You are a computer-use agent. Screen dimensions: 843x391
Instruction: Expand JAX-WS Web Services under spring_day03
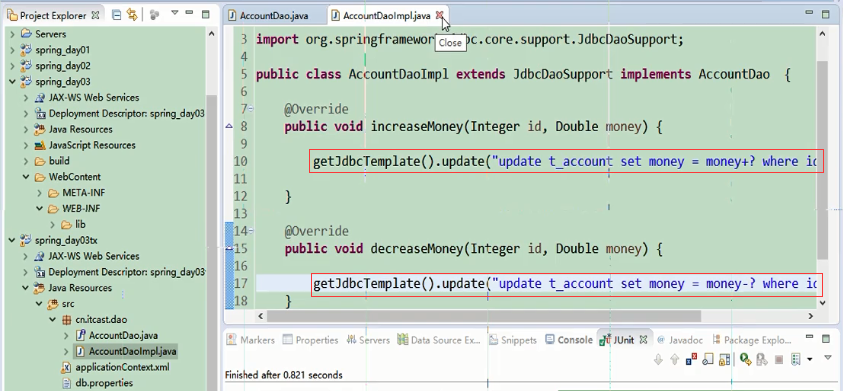26,98
